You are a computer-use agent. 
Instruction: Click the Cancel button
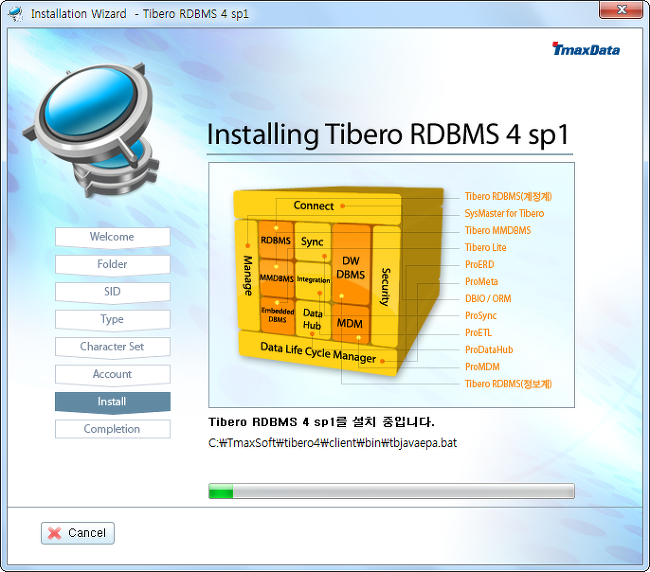click(78, 533)
